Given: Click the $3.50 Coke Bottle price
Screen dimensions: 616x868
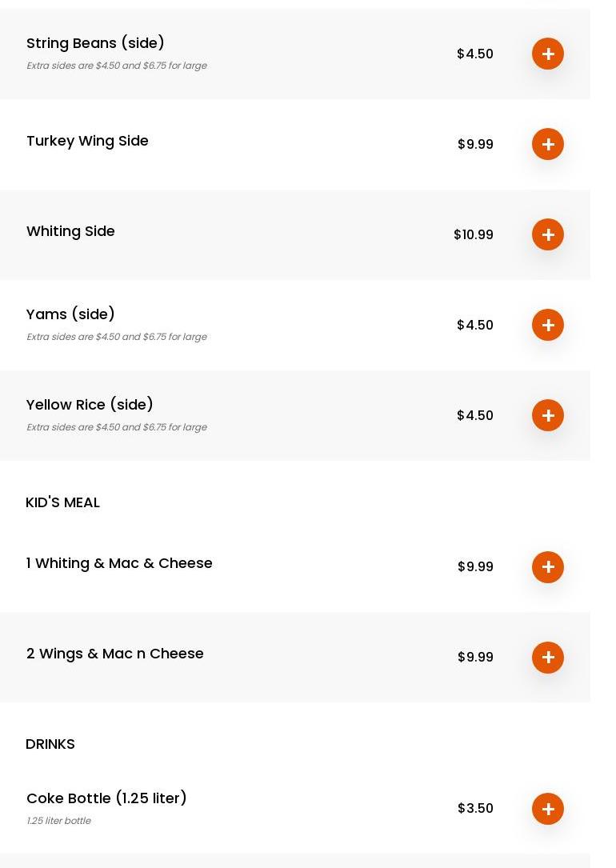Looking at the screenshot, I should (475, 808).
